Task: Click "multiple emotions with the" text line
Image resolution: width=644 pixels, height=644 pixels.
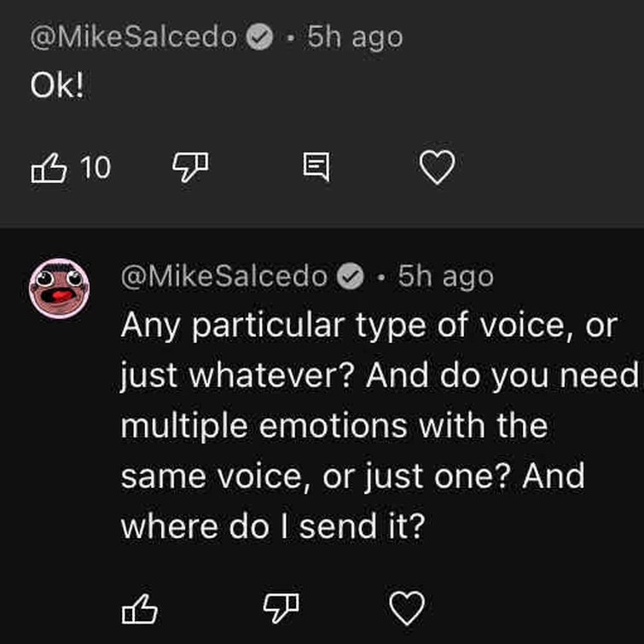Action: pos(334,426)
